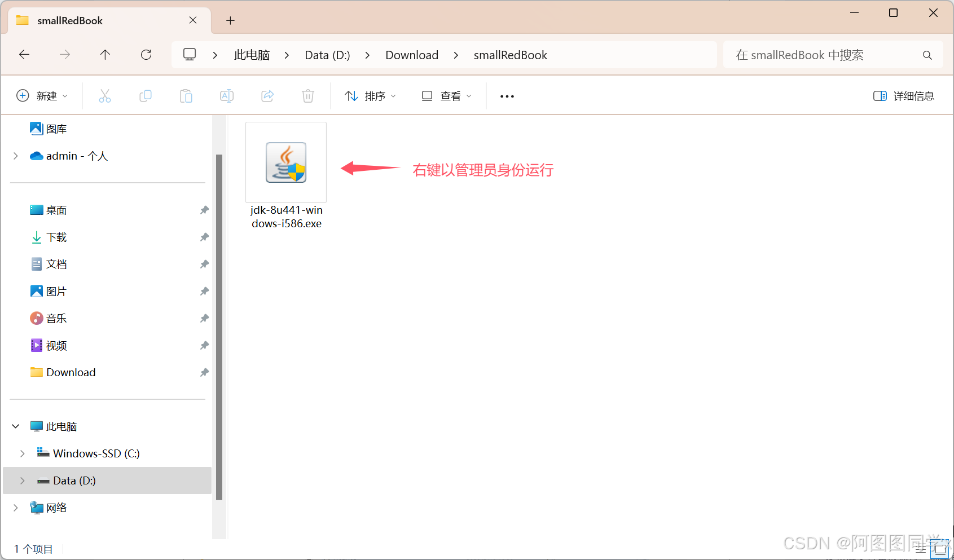Click the Refresh icon in the navigation bar

click(x=146, y=55)
